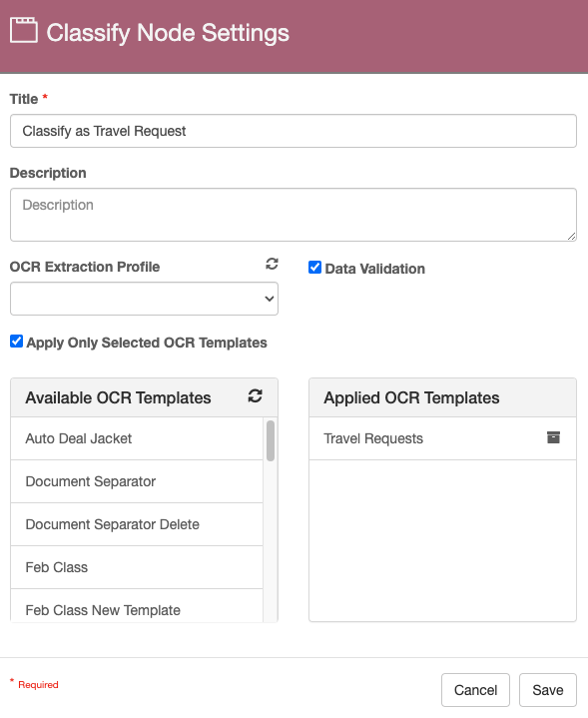The image size is (588, 718).
Task: Open the OCR Extraction Profile dropdown
Action: [x=144, y=299]
